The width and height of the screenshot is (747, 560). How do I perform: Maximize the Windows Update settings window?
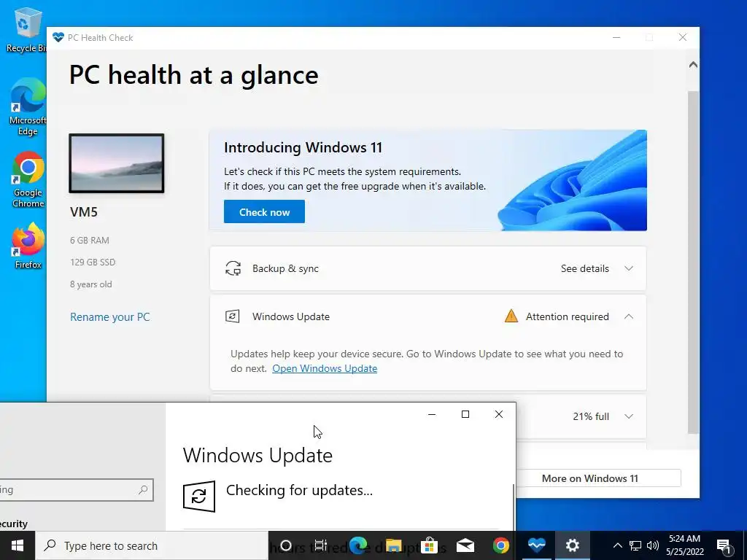click(x=465, y=414)
